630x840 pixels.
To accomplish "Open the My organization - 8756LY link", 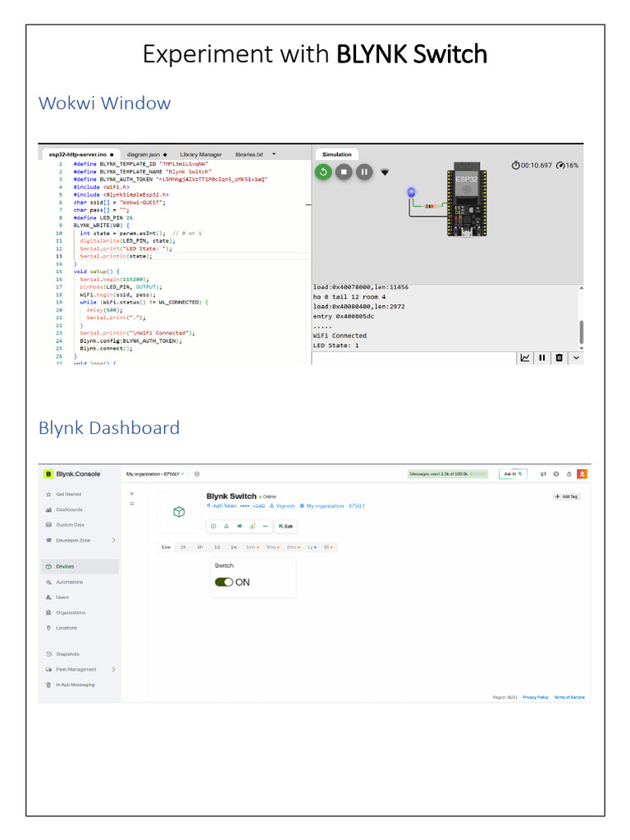I will tap(332, 506).
